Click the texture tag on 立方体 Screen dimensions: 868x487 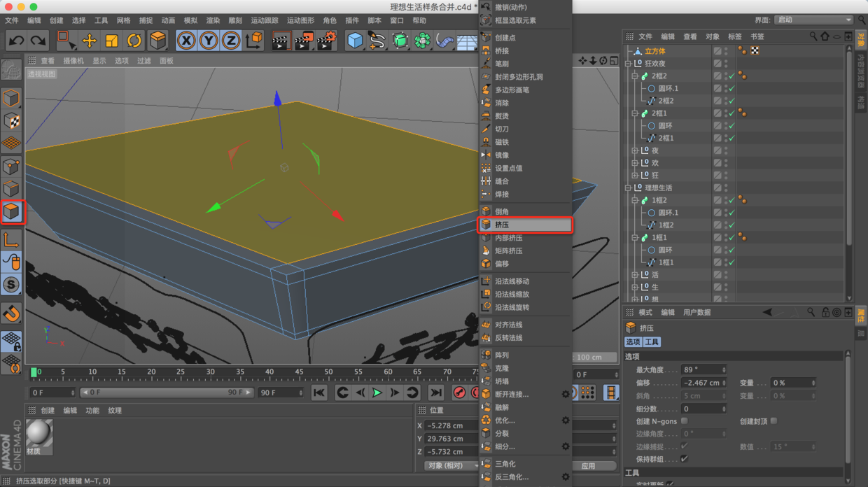point(755,51)
